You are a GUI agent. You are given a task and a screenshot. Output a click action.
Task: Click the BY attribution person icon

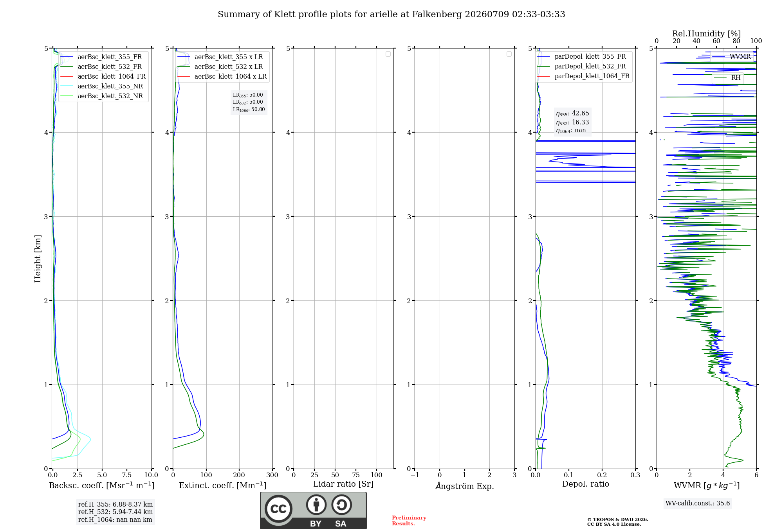tap(316, 505)
